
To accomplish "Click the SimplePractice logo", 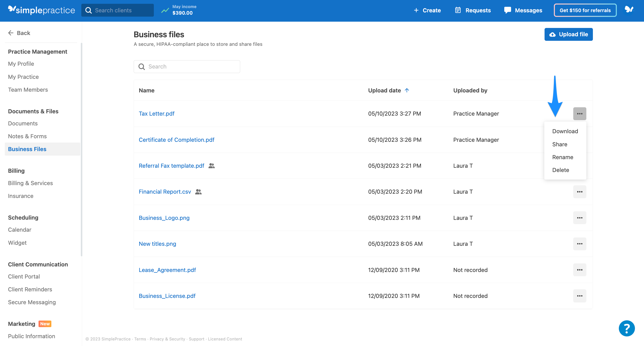I will click(41, 10).
